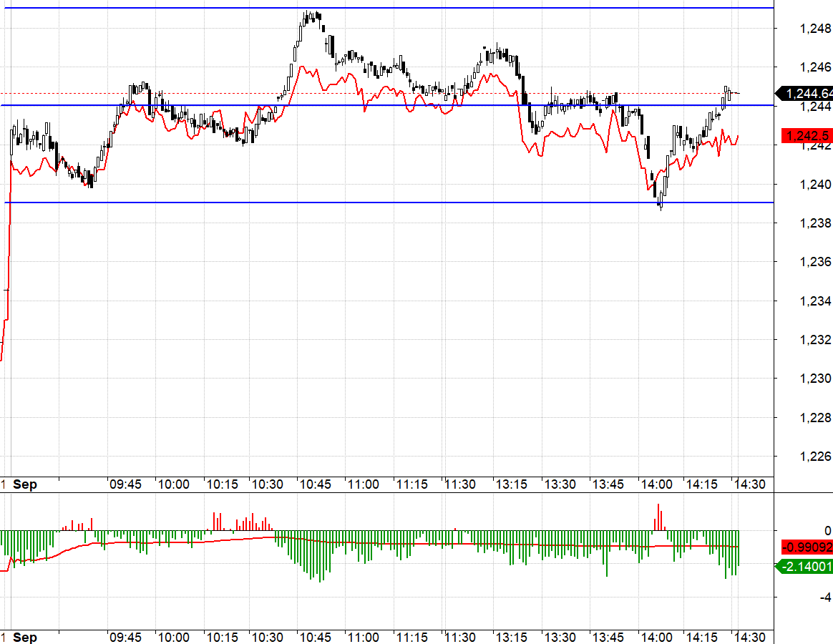Select the green -2.14001 indicator value label

click(x=806, y=567)
